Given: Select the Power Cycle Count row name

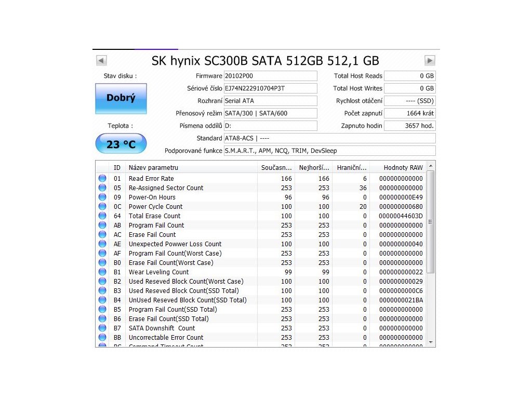Looking at the screenshot, I should (155, 207).
